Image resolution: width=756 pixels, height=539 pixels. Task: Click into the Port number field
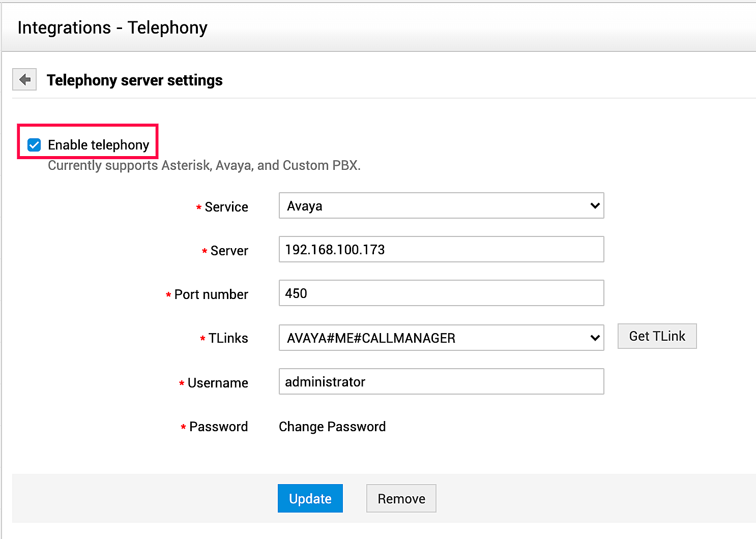(441, 293)
